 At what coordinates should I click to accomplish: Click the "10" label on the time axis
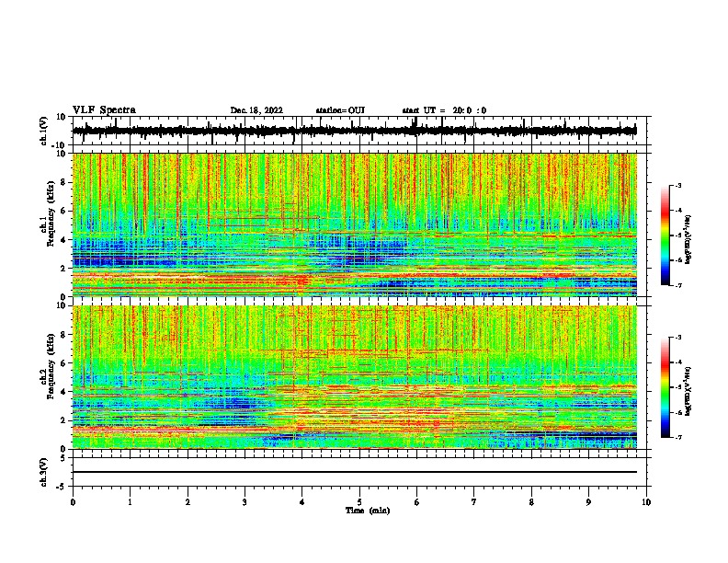tap(646, 502)
